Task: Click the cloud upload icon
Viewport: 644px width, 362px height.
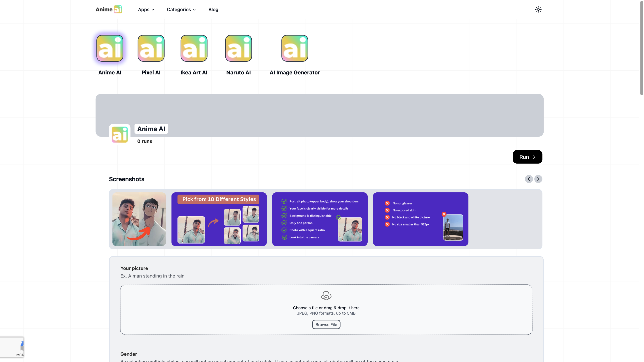Action: coord(326,296)
